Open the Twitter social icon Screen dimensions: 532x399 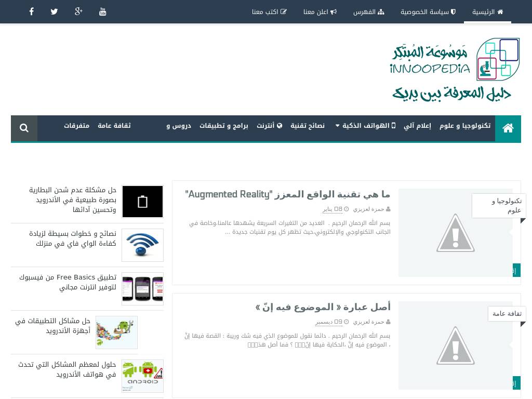coord(54,11)
